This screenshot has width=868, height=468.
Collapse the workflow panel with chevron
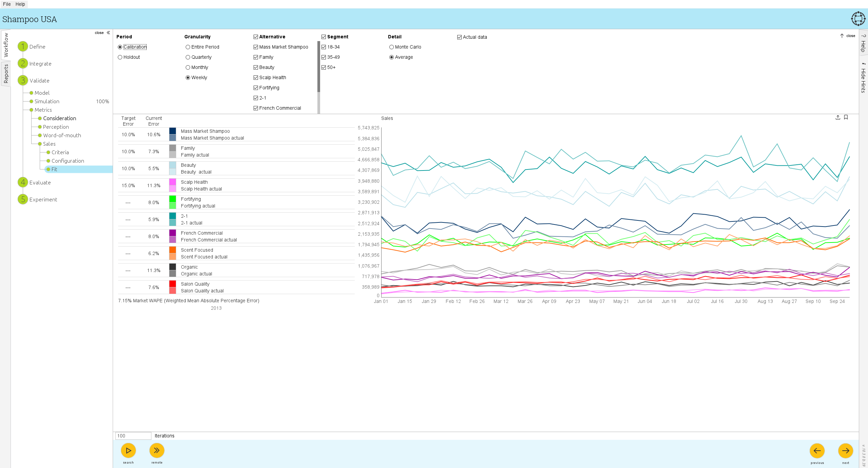click(x=108, y=33)
